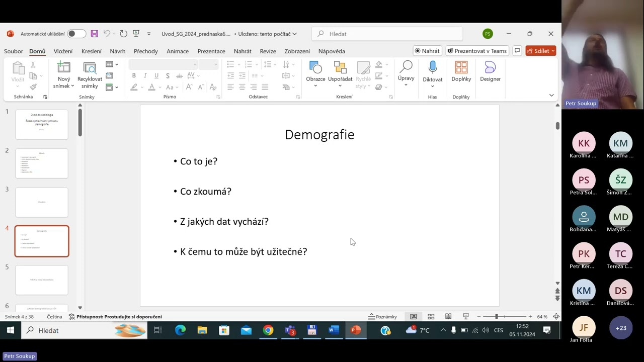Open the font name combo box
Screen dimensions: 644x362
click(x=163, y=64)
